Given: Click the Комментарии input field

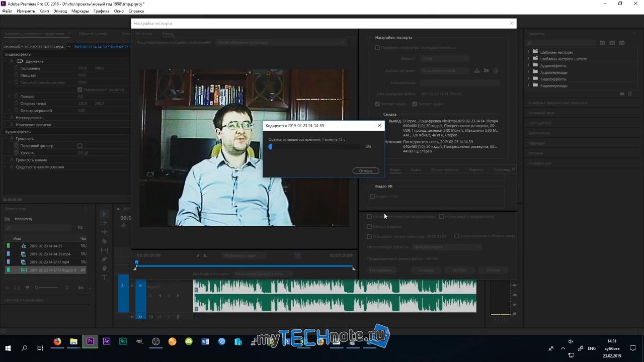Looking at the screenshot, I should 460,83.
